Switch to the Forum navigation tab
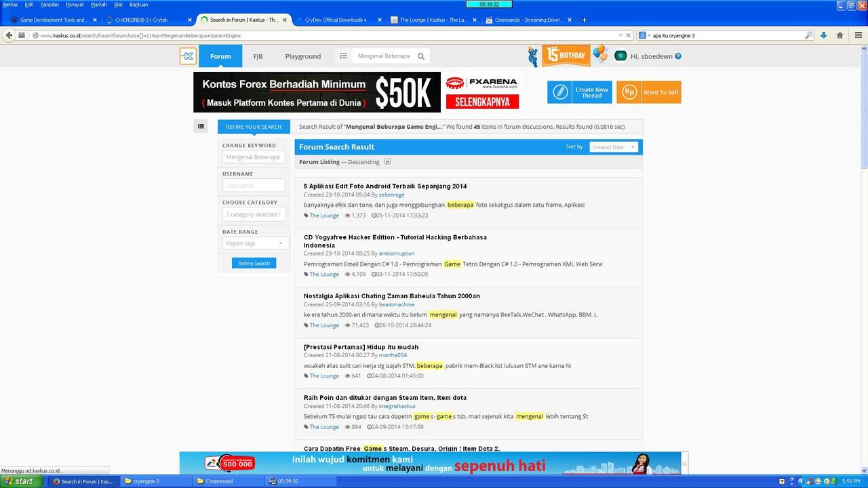 click(220, 56)
